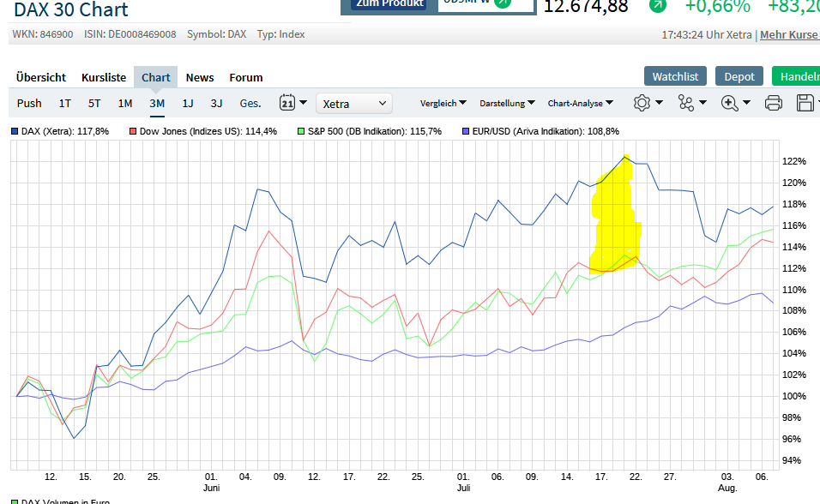Click the 100% axis label

pyautogui.click(x=794, y=396)
